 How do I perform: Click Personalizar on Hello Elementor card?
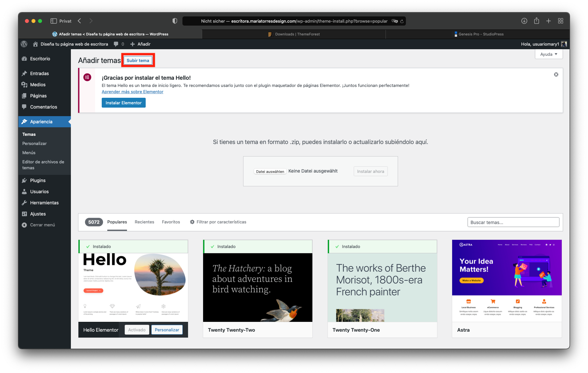[x=167, y=330]
